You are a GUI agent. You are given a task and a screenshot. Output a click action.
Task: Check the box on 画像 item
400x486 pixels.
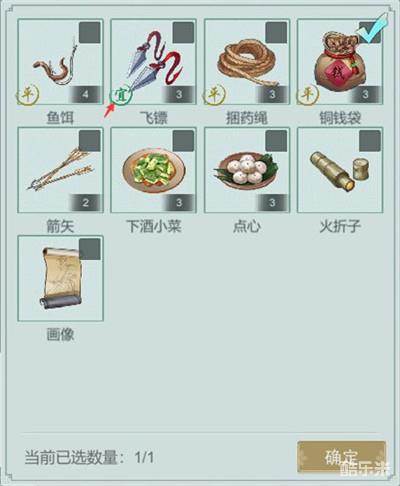coord(90,249)
